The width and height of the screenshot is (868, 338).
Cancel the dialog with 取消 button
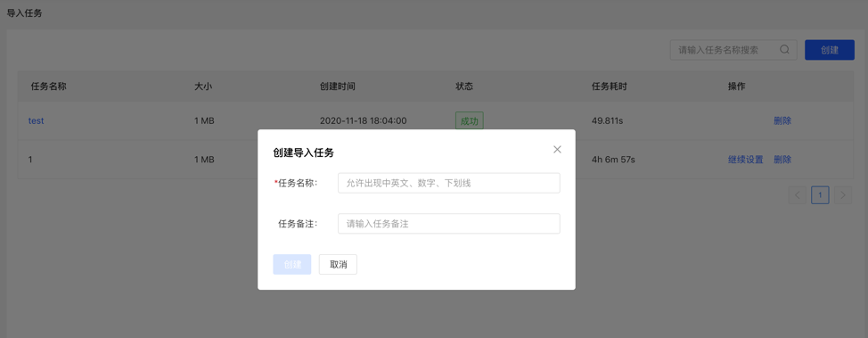[339, 264]
